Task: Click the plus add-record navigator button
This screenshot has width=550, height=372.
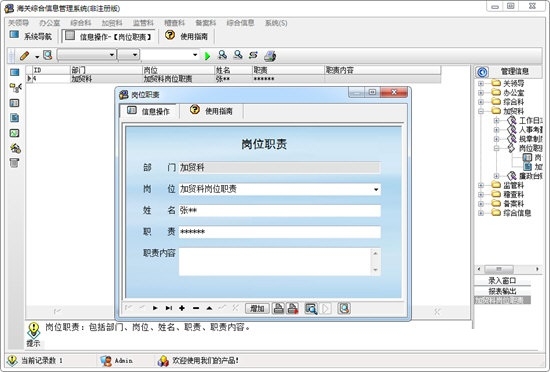Action: point(182,308)
